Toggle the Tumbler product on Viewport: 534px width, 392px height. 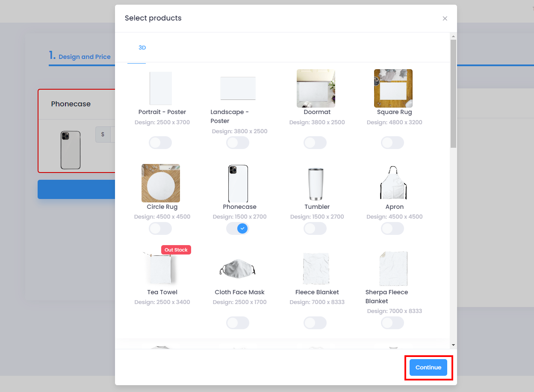pyautogui.click(x=315, y=228)
